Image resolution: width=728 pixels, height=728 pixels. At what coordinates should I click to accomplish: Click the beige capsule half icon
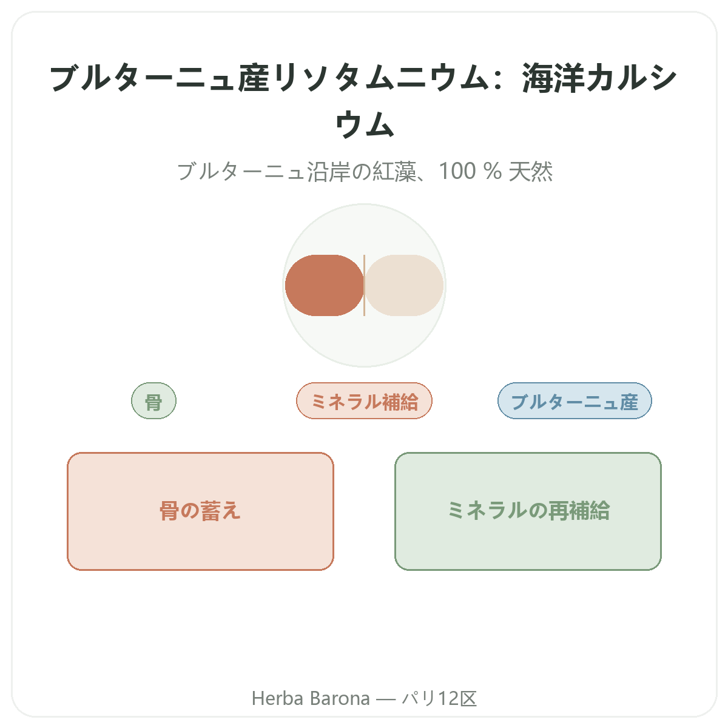coord(404,285)
